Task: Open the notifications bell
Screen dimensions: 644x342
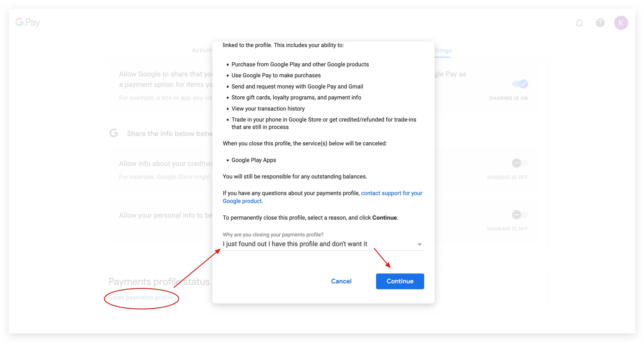Action: 579,23
